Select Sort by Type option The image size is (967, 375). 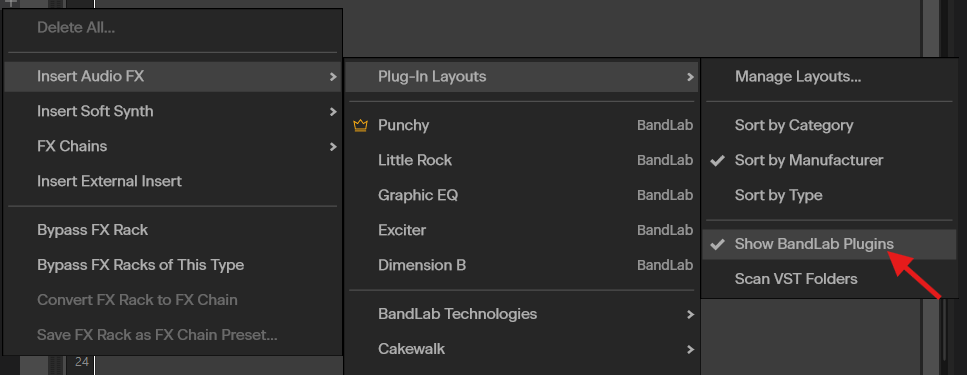tap(829, 196)
